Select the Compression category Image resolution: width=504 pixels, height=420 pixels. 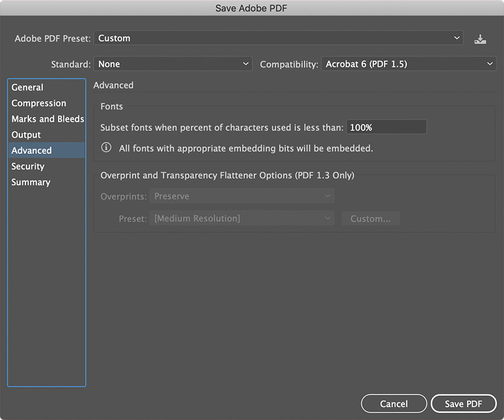click(46, 103)
